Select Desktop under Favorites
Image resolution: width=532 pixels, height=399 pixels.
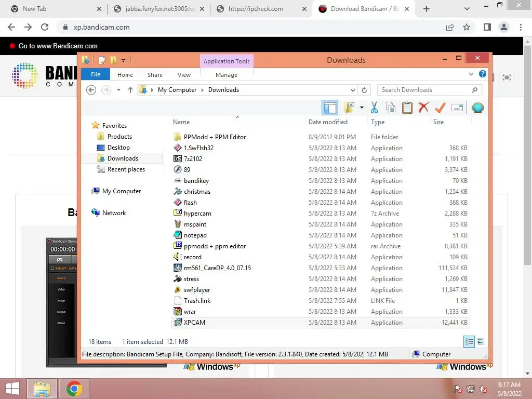[113, 148]
